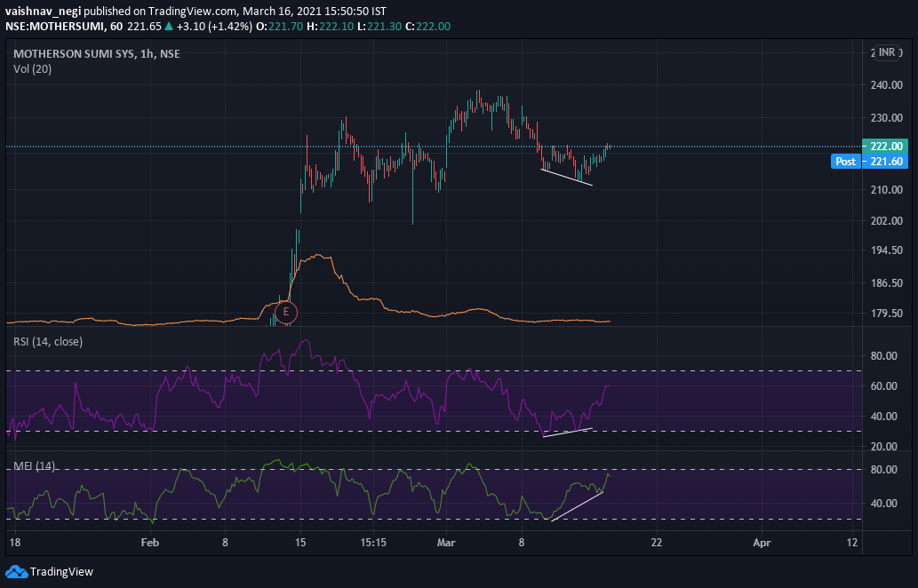Click the blue Post 221.60 price label
Viewport: 918px width, 588px height.
point(869,162)
